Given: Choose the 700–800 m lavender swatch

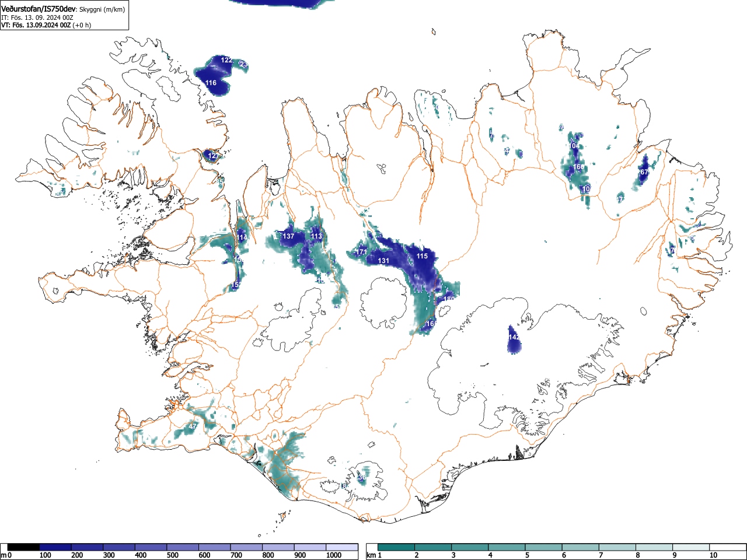Looking at the screenshot, I should (247, 547).
